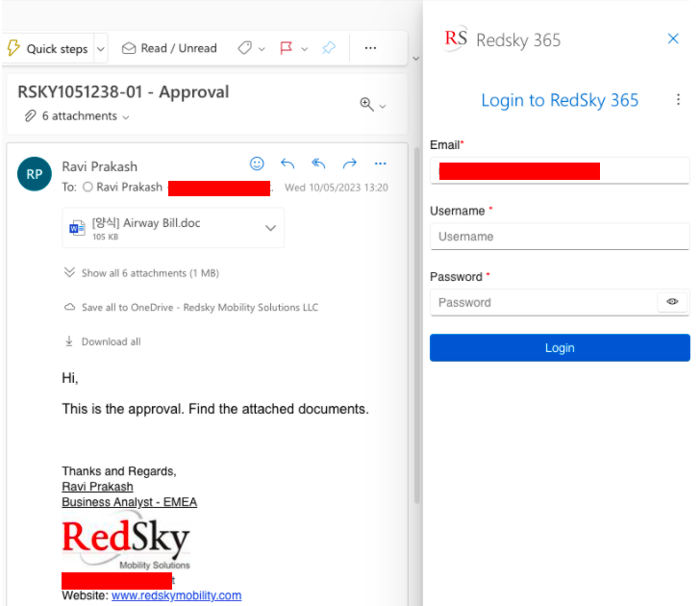The image size is (700, 606).
Task: Click the paperclip attachments icon
Action: pos(30,116)
